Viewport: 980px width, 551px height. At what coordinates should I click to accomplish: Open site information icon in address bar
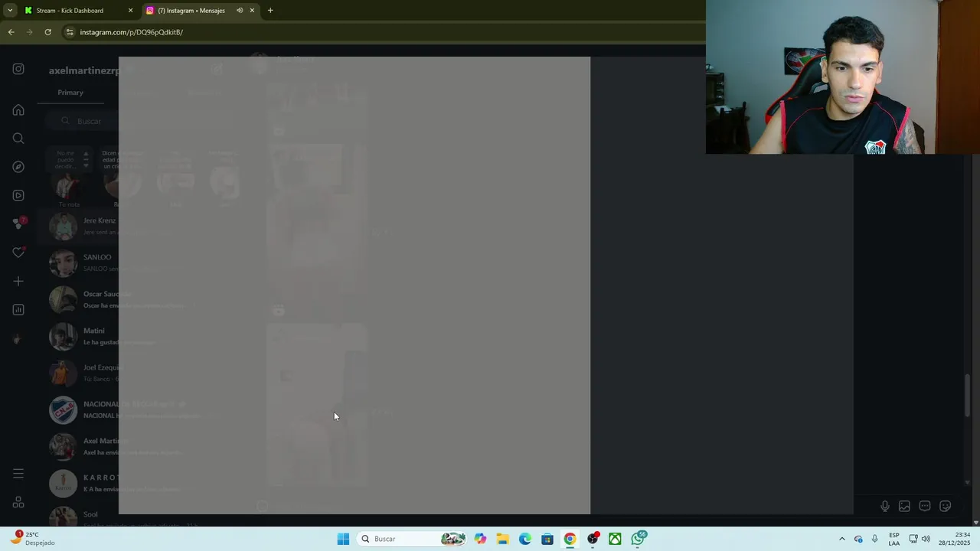(x=70, y=32)
